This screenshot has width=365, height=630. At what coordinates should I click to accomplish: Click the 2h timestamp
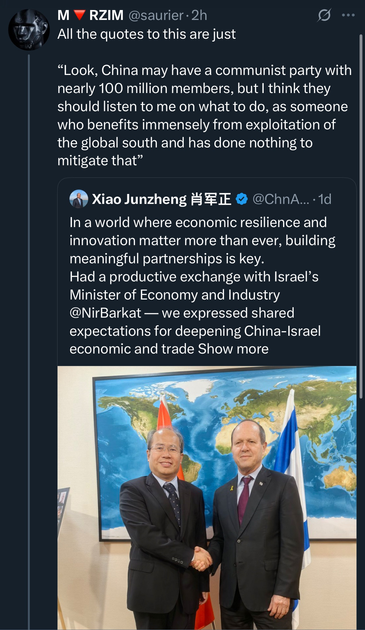click(x=199, y=15)
